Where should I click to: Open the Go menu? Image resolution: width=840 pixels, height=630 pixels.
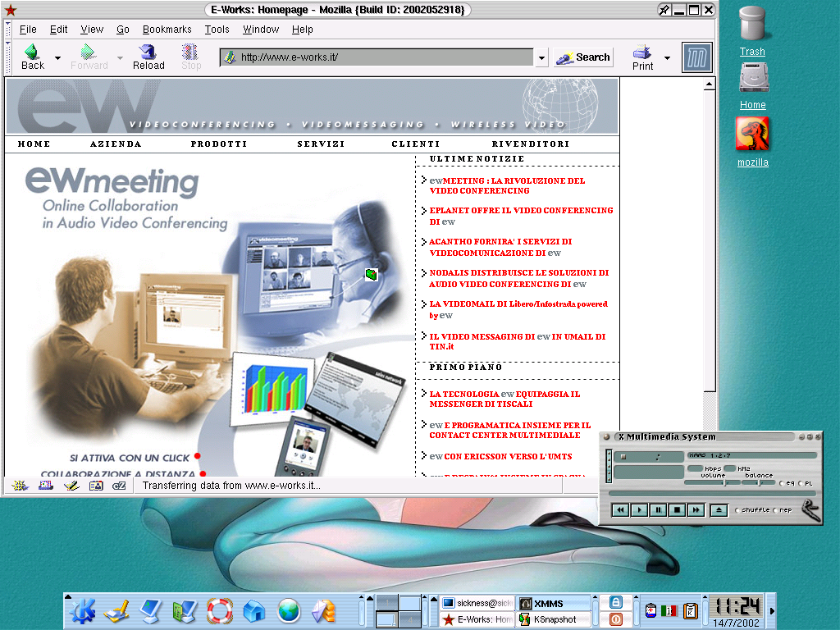[x=123, y=30]
